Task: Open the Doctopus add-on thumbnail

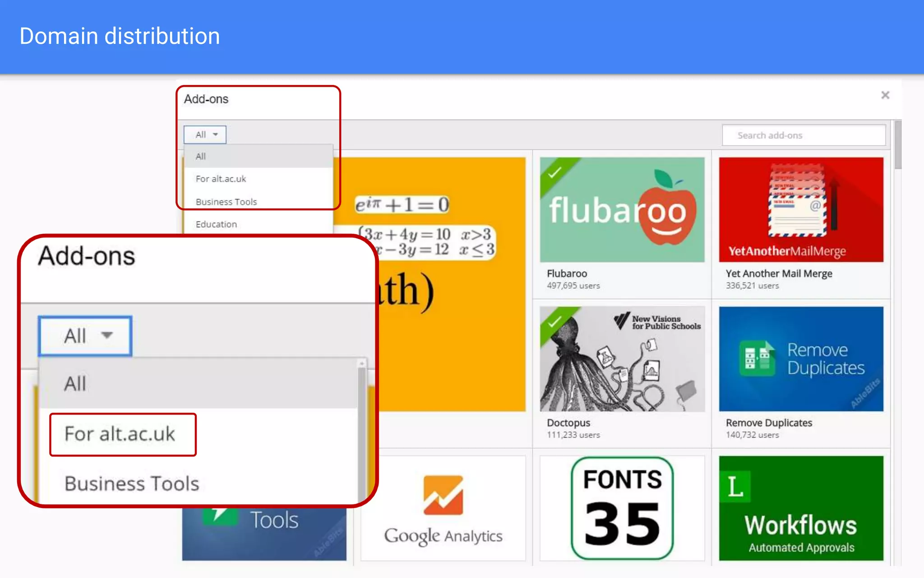Action: pos(622,359)
